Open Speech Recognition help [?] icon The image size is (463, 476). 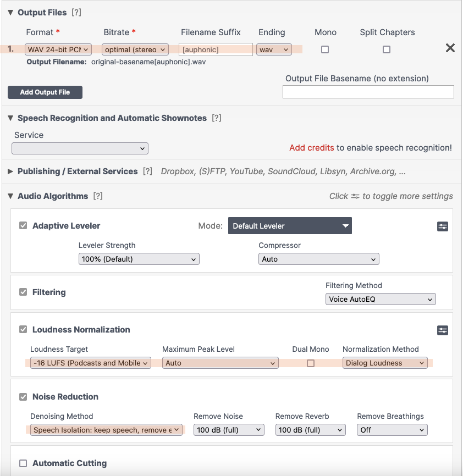pos(216,118)
